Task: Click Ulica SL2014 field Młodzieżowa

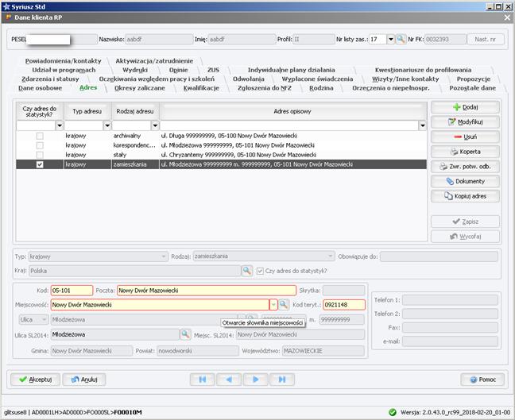Action: 115,334
